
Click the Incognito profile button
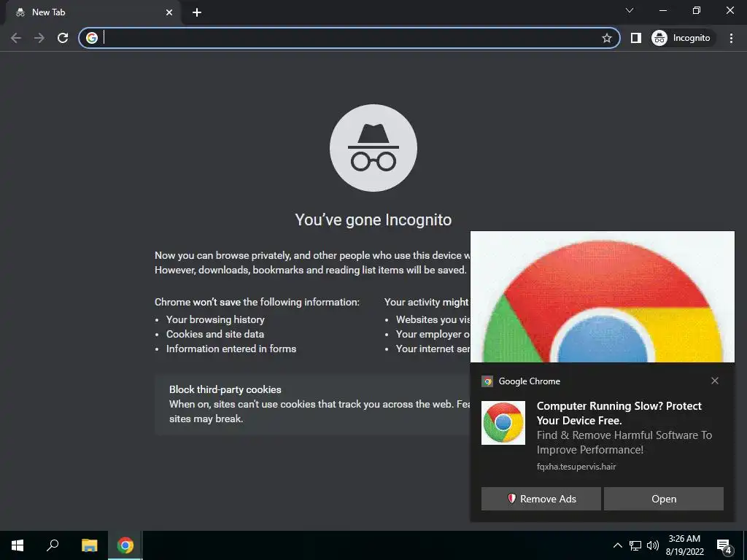(x=681, y=38)
